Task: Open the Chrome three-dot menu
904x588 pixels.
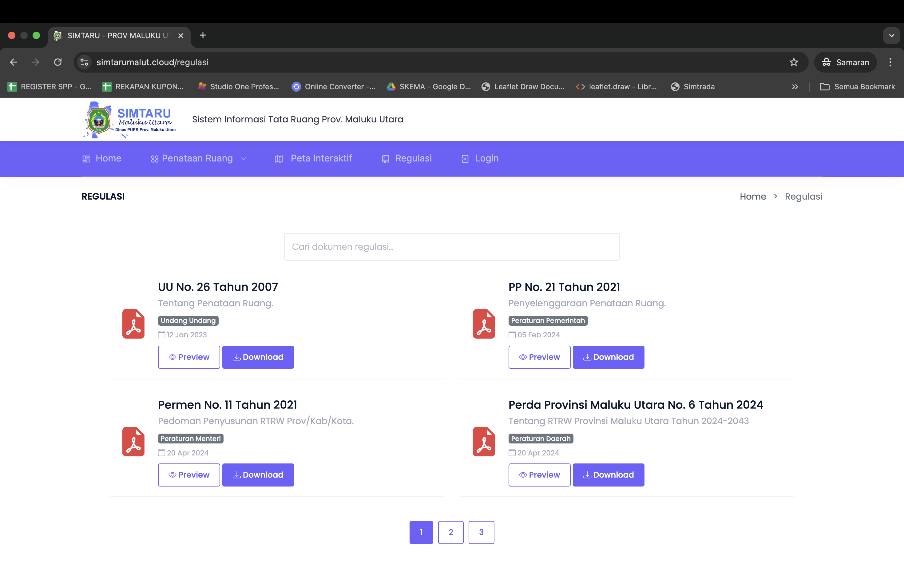Action: pos(890,62)
